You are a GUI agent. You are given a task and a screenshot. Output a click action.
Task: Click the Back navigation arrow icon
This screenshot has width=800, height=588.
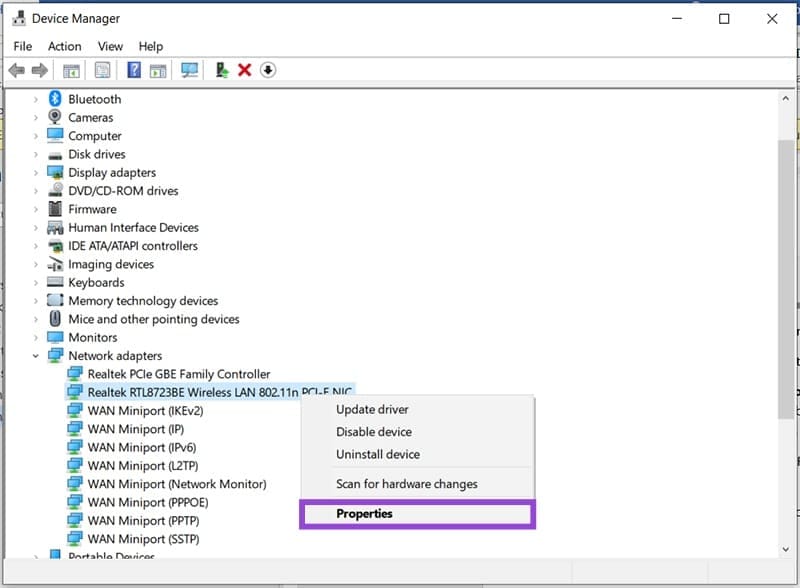[x=16, y=70]
